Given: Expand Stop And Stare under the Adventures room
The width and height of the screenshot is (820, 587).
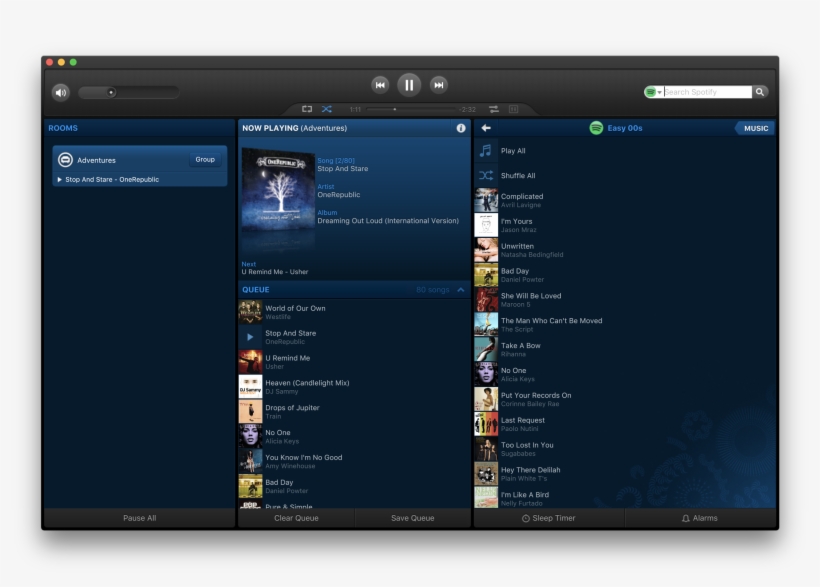Looking at the screenshot, I should [x=58, y=179].
